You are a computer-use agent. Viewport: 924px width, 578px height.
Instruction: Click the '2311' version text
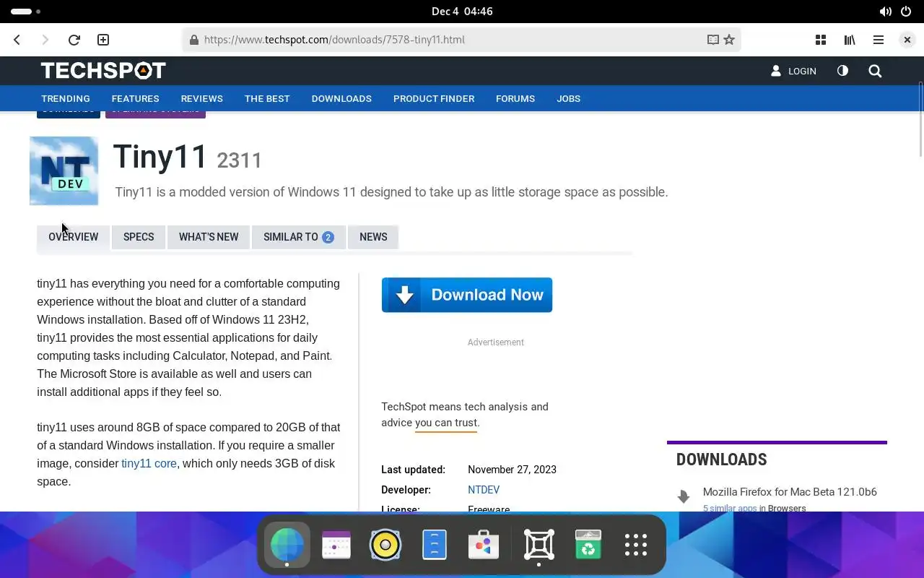pos(239,160)
